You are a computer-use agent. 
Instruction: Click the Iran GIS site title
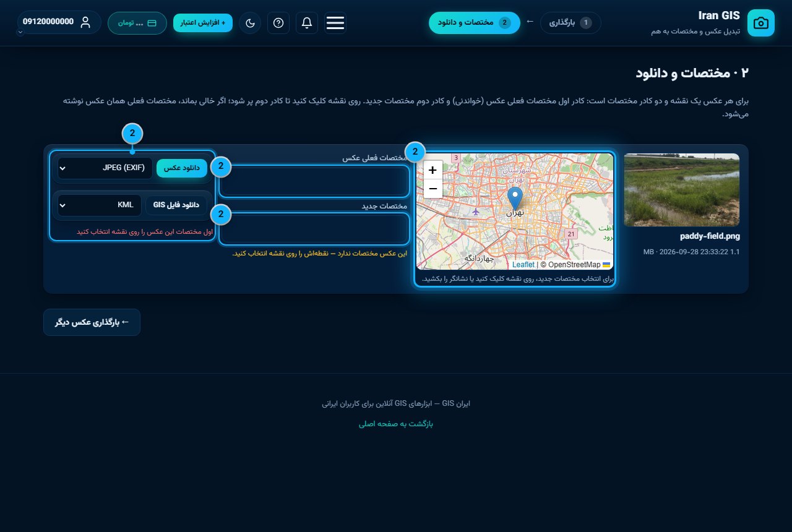[719, 16]
